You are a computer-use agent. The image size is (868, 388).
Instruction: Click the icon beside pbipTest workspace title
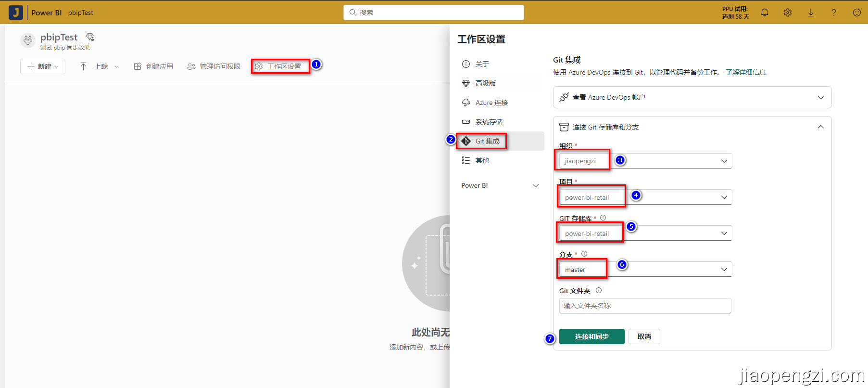[90, 37]
